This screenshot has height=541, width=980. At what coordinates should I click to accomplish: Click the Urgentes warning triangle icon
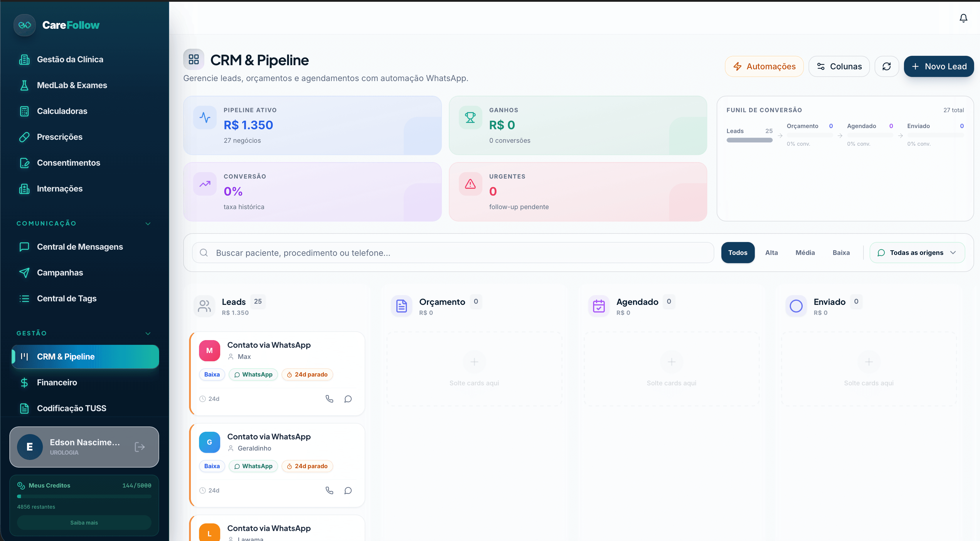471,184
